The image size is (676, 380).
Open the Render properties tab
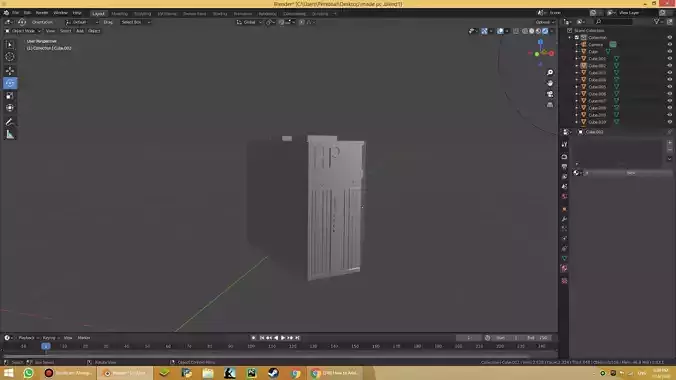(x=564, y=157)
